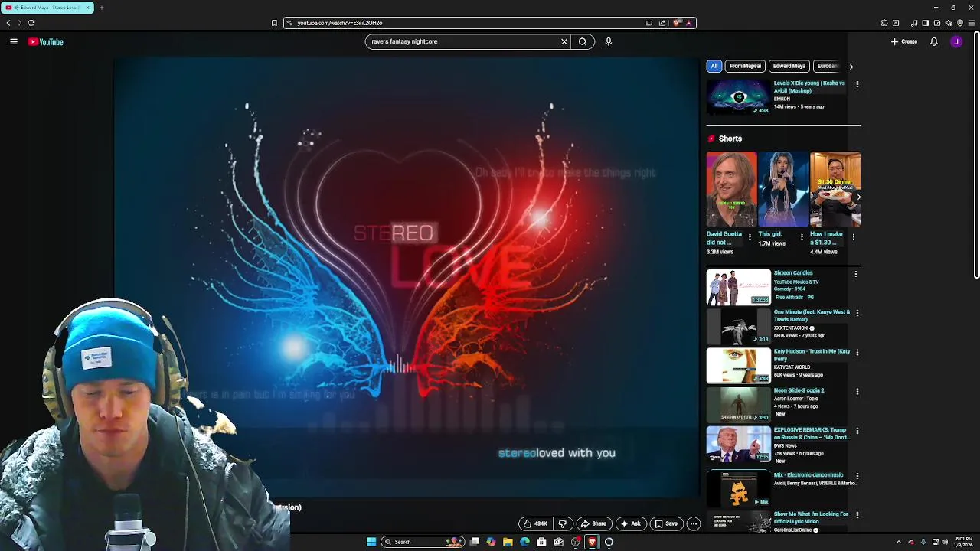The height and width of the screenshot is (551, 980).
Task: Show more filter chips with the arrow
Action: tap(851, 67)
